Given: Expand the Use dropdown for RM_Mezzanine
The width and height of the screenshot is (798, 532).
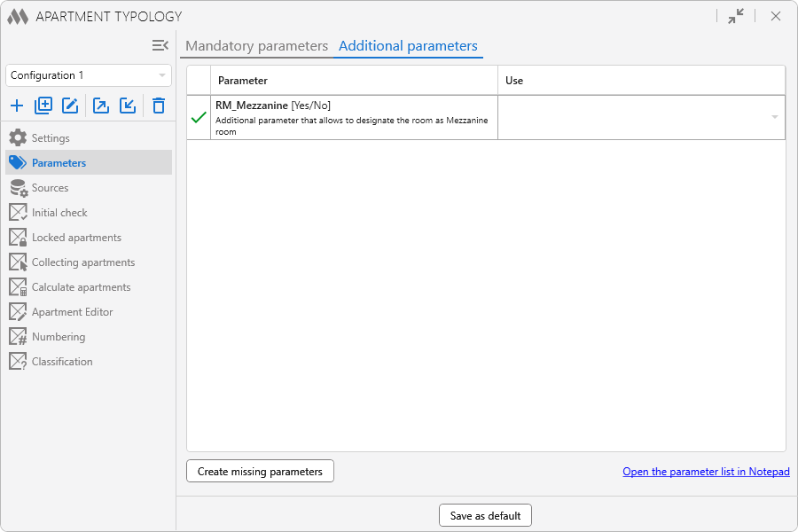Looking at the screenshot, I should click(x=774, y=117).
